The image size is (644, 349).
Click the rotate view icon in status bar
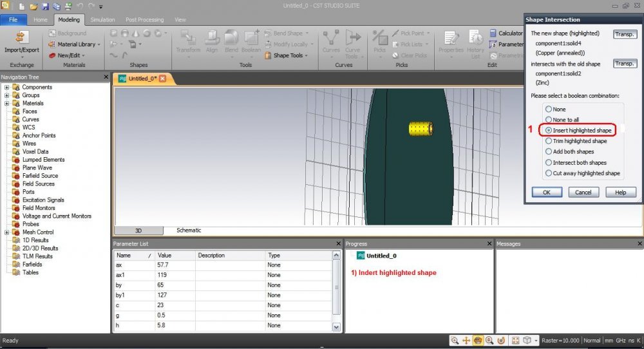point(478,340)
